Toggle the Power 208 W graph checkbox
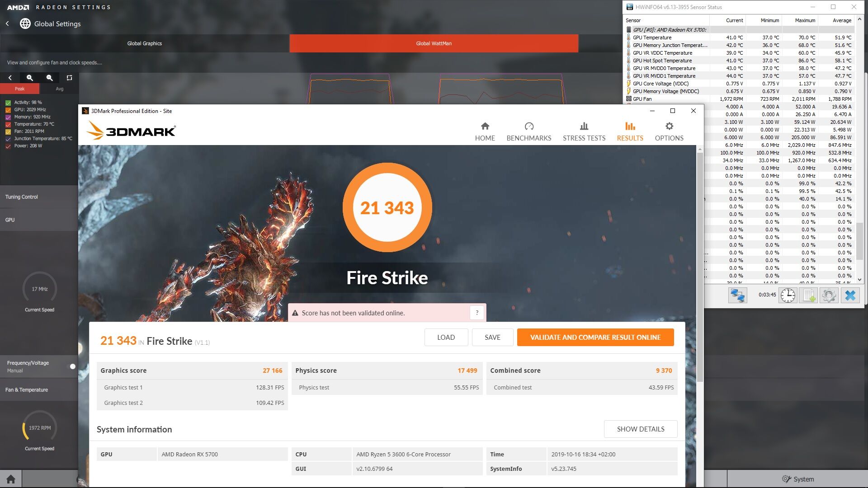This screenshot has width=868, height=488. click(8, 146)
